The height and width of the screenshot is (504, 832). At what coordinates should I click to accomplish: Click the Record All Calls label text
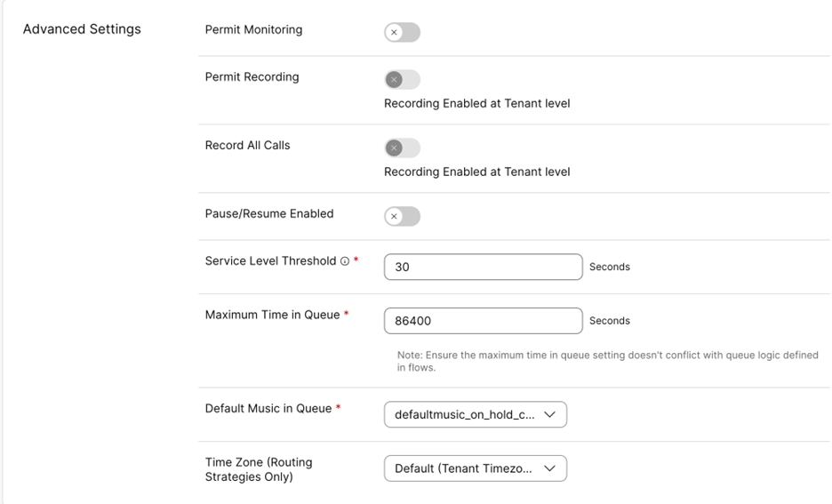coord(247,146)
